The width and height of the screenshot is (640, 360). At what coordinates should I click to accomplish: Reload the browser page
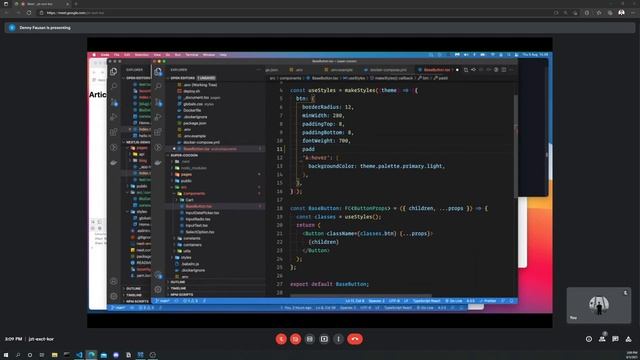[29, 13]
